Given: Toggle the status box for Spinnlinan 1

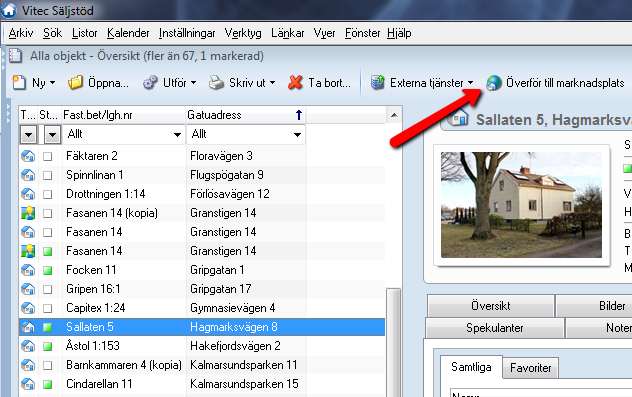Looking at the screenshot, I should tap(48, 175).
